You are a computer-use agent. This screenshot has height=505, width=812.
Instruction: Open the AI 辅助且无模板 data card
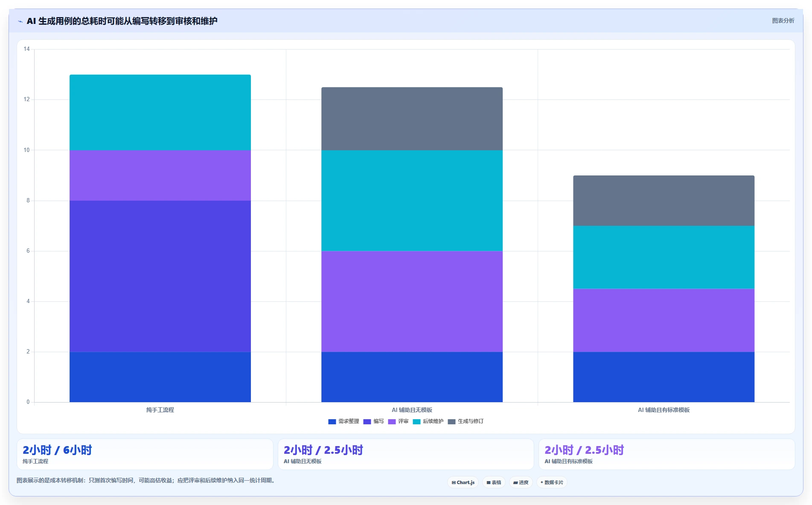coord(406,454)
